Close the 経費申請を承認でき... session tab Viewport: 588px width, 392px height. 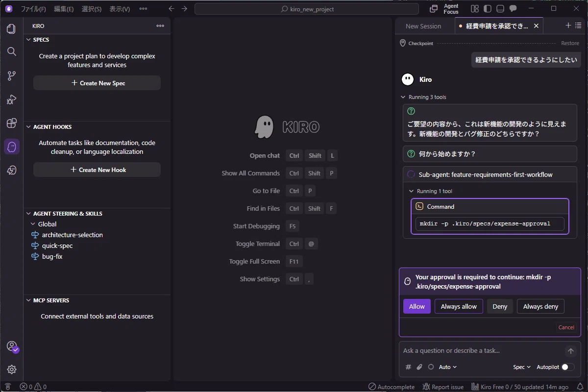point(536,26)
